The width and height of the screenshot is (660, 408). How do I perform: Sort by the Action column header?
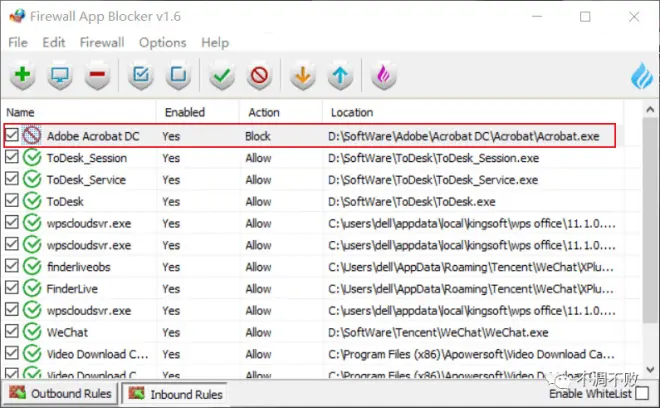tap(281, 112)
